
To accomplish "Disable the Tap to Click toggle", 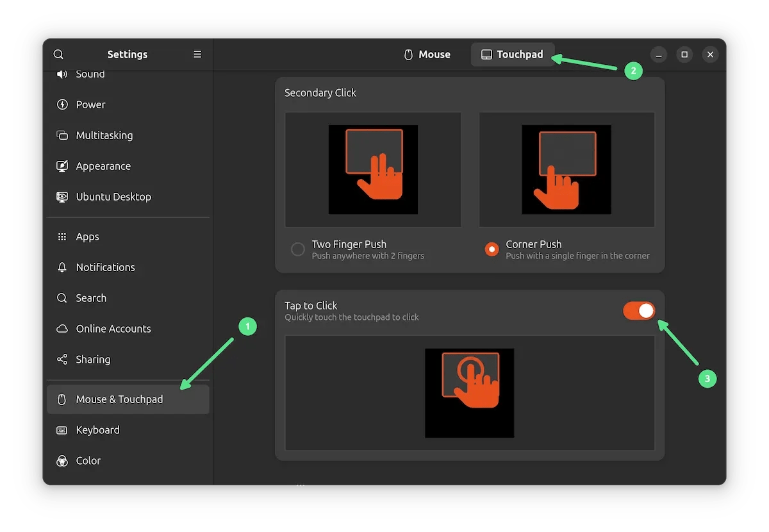I will coord(639,311).
